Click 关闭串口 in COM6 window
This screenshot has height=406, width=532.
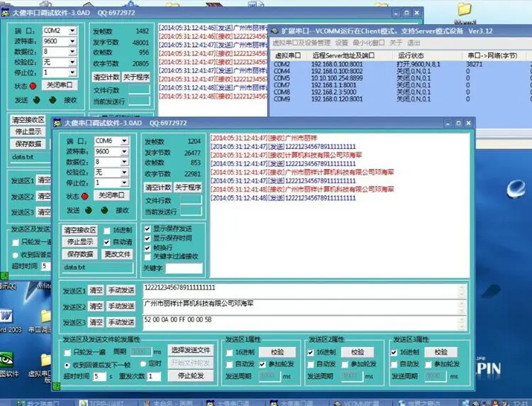point(111,195)
